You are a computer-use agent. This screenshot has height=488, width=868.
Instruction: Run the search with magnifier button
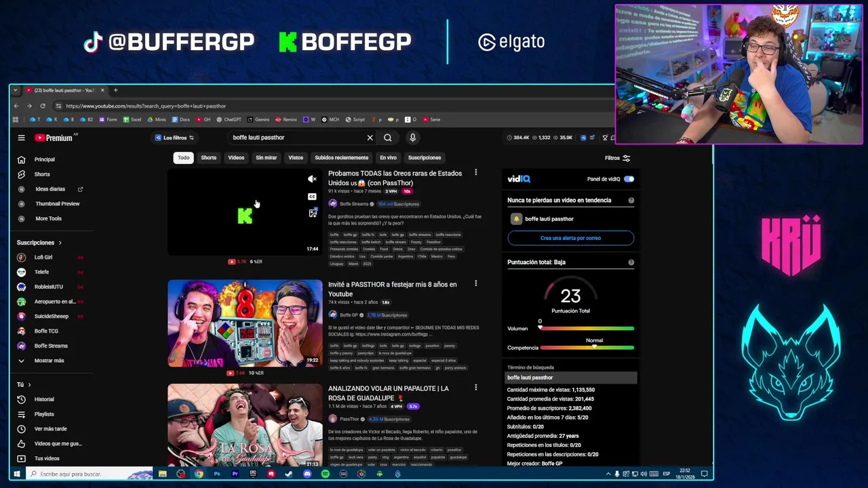point(388,138)
